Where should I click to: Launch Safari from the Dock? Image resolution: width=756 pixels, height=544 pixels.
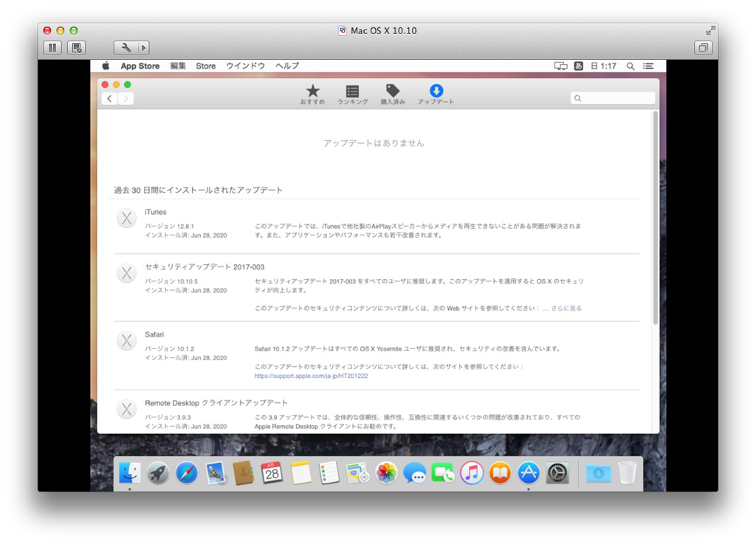[x=187, y=473]
